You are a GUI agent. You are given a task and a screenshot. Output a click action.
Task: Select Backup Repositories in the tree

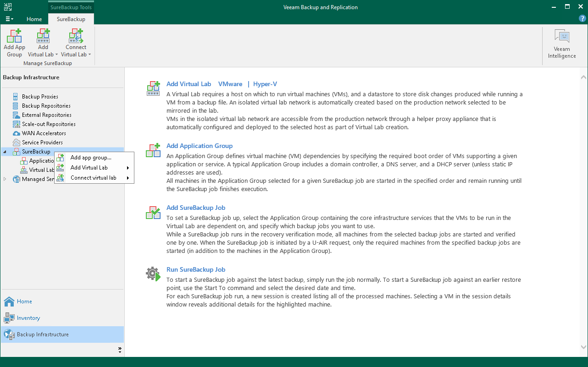coord(46,106)
